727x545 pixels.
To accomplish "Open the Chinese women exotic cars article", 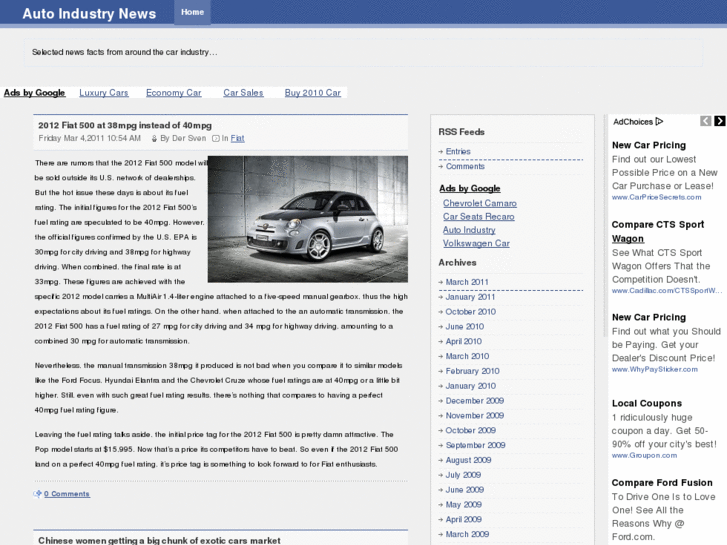I will [x=159, y=540].
